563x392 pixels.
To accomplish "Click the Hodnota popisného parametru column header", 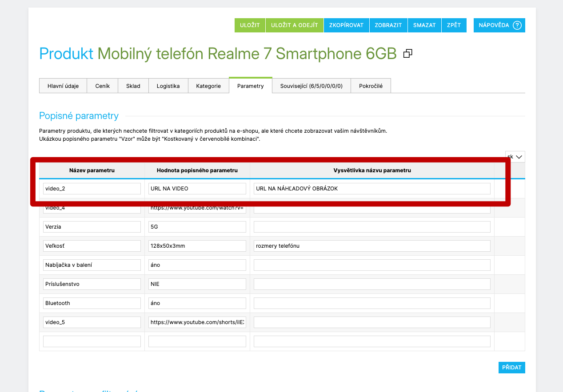I will tap(197, 170).
